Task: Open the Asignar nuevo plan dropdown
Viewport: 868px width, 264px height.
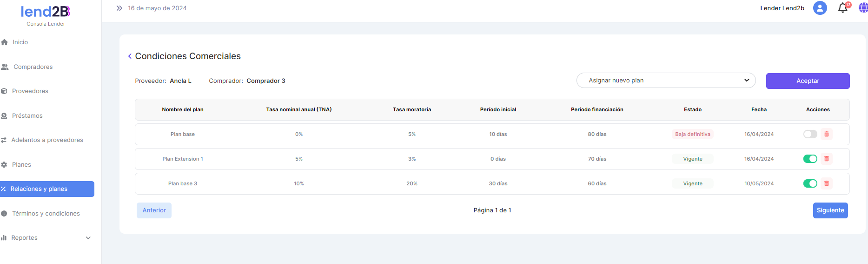Action: coord(666,81)
